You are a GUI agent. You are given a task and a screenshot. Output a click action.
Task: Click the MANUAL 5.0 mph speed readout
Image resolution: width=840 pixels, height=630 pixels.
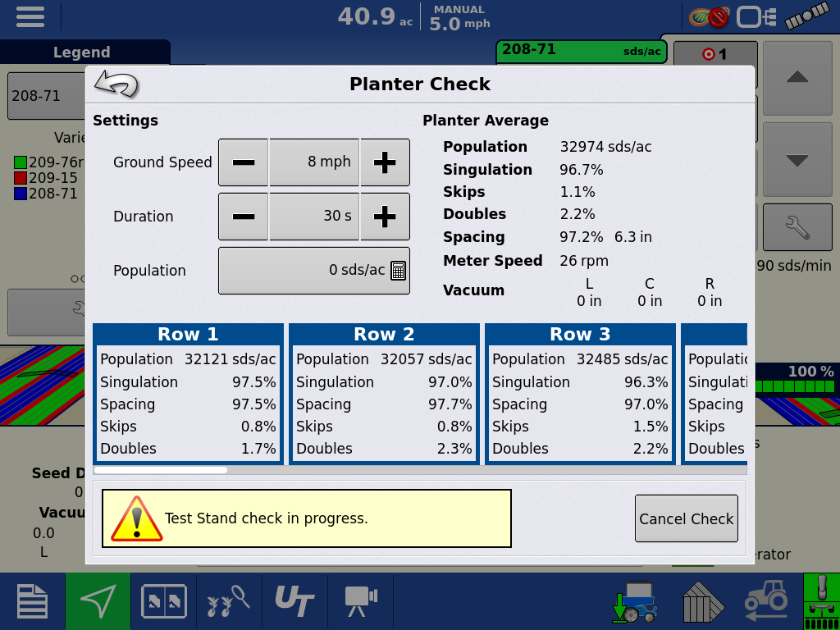459,17
